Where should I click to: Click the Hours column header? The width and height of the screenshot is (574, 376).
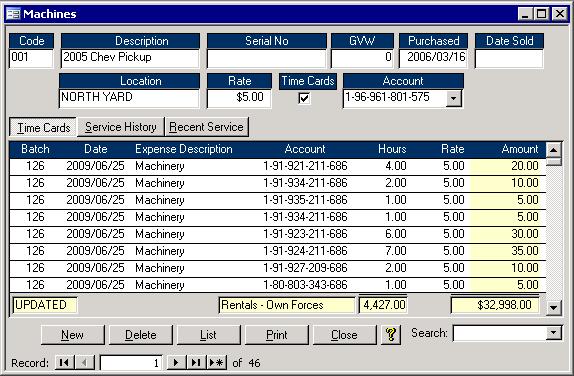click(x=392, y=149)
